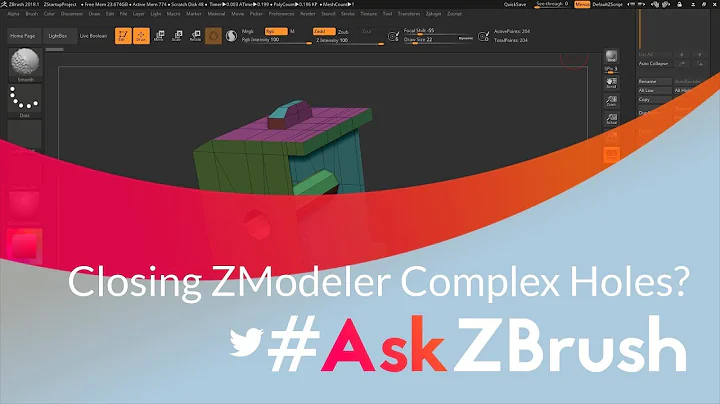Open the Alpha menu

pos(13,14)
